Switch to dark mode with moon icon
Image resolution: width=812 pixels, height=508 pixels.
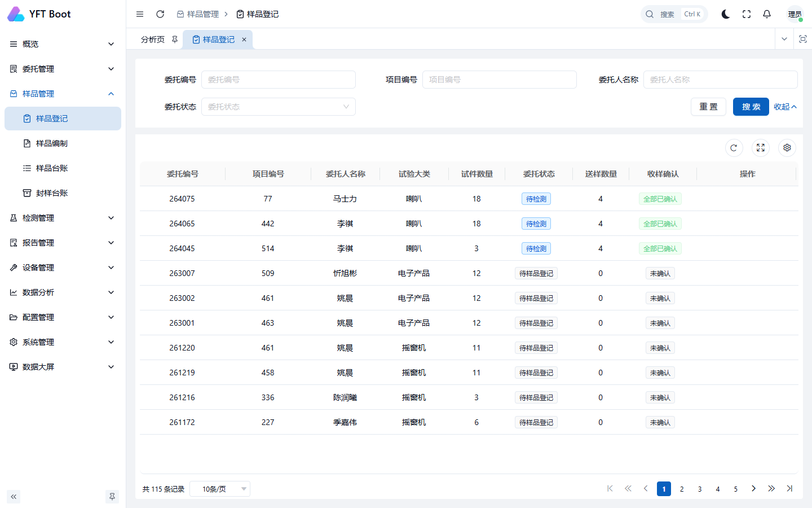726,14
